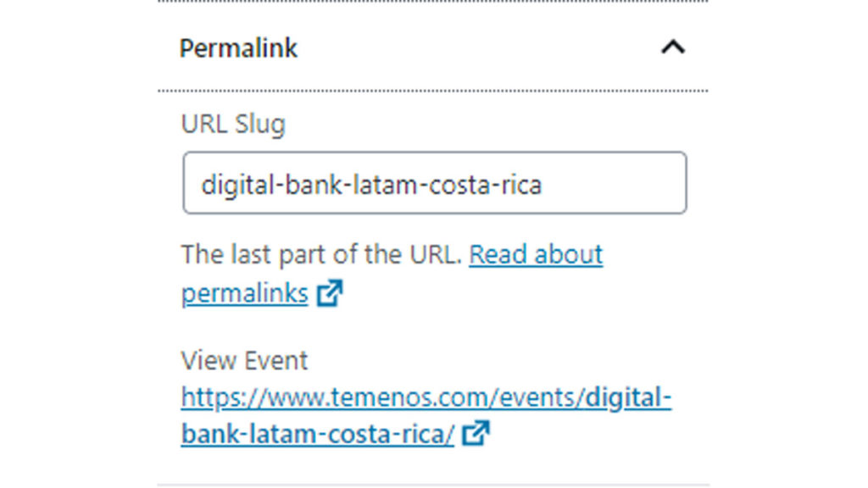
Task: Place cursor at end of the slug text
Action: (542, 184)
